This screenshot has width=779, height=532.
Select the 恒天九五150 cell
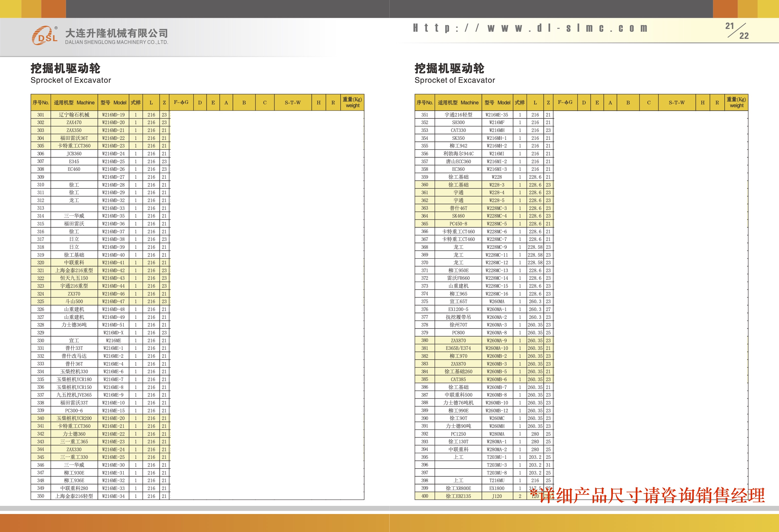tap(74, 278)
